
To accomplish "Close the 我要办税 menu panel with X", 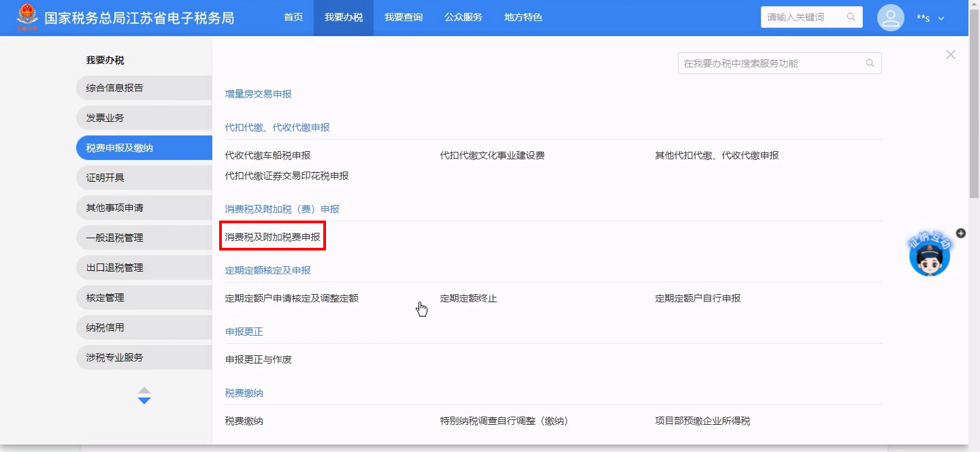I will tap(951, 54).
